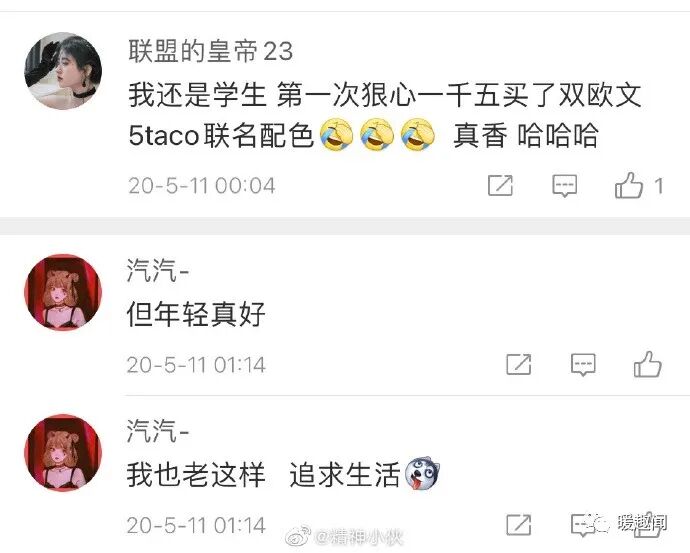Open 汽汽- avatar on 但年轻真好 comment
The height and width of the screenshot is (553, 690).
(x=63, y=292)
